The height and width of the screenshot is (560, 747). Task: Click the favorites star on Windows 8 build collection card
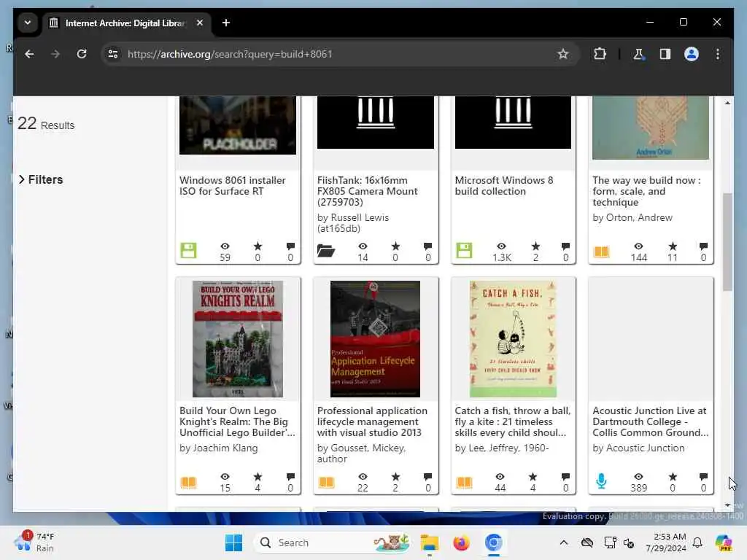tap(535, 246)
